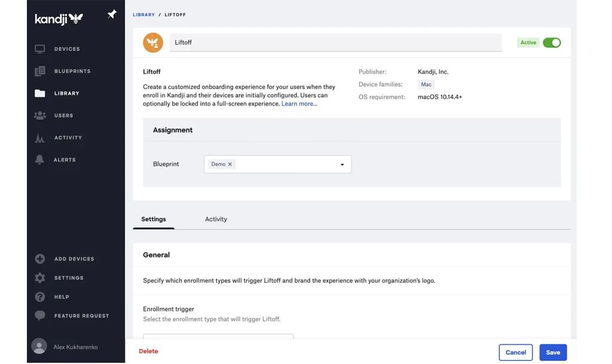
Task: Select the Library folder icon
Action: click(40, 93)
